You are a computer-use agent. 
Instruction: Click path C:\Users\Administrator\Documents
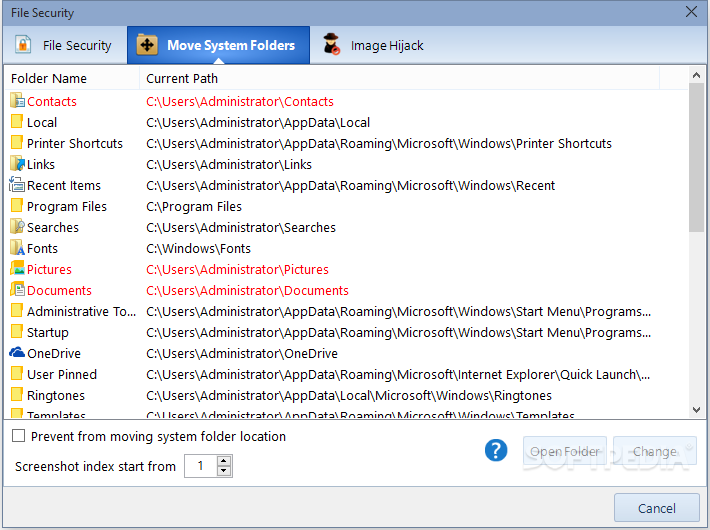[247, 290]
